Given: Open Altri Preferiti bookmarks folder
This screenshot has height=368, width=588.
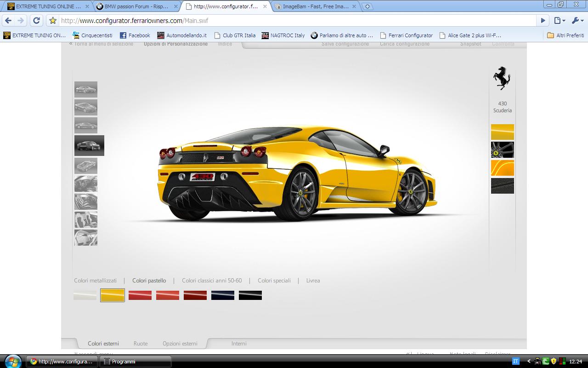Looking at the screenshot, I should [x=565, y=35].
